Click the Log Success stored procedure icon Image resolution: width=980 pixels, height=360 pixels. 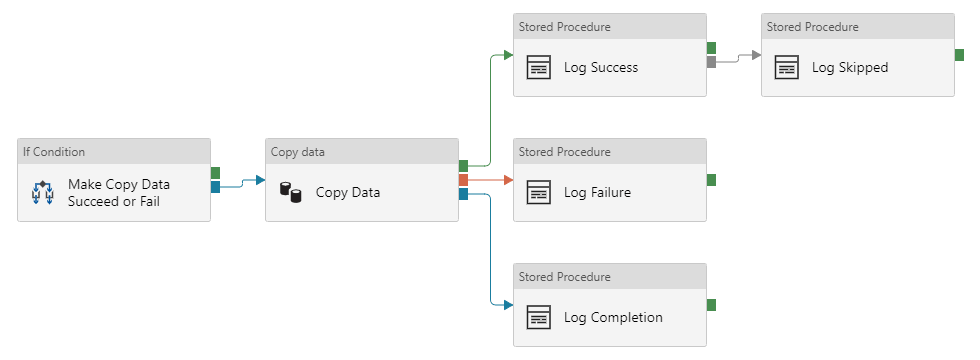(x=538, y=68)
